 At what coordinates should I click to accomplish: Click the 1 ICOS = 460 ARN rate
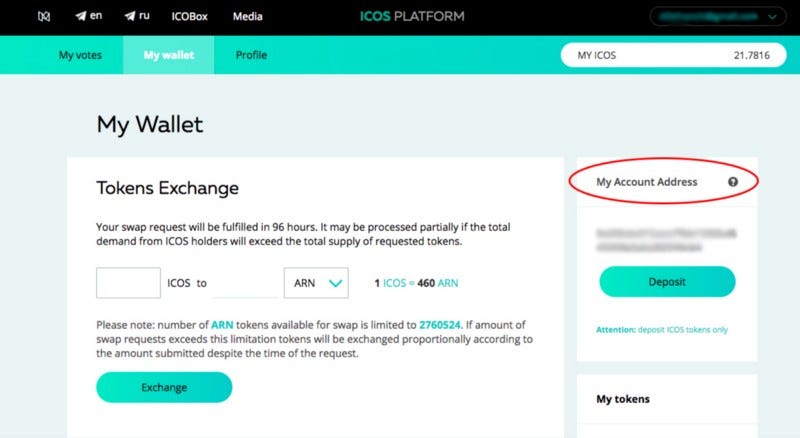[416, 283]
